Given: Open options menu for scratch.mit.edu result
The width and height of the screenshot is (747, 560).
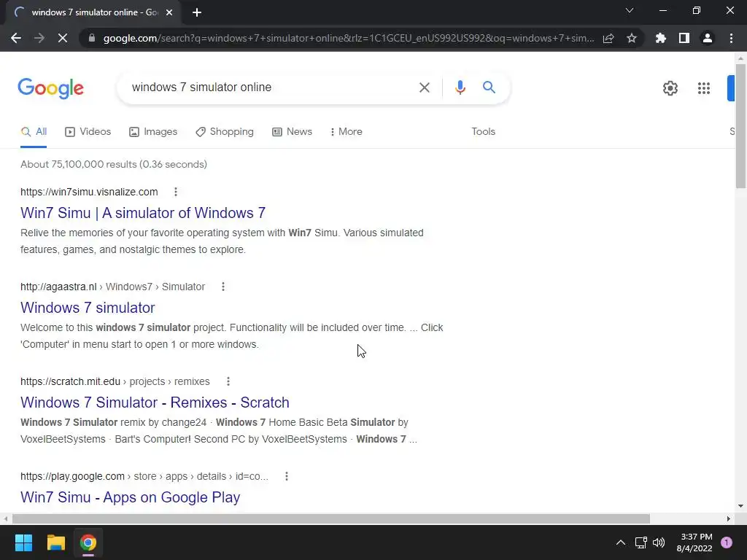Looking at the screenshot, I should [228, 381].
